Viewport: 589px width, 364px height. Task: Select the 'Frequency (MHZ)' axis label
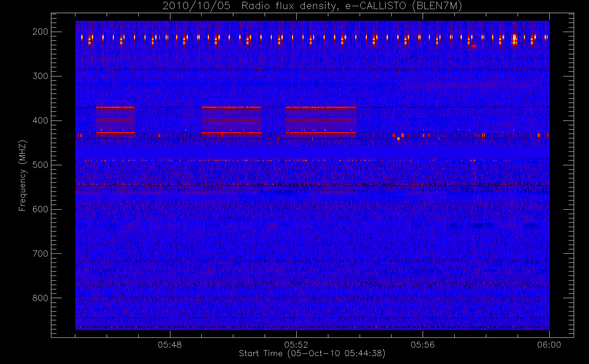[23, 175]
